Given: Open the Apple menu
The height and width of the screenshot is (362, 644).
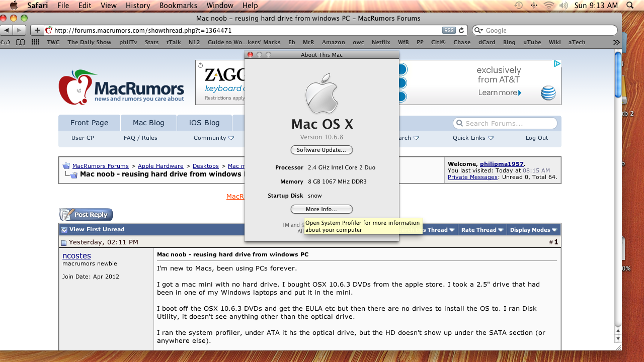Looking at the screenshot, I should (x=14, y=5).
